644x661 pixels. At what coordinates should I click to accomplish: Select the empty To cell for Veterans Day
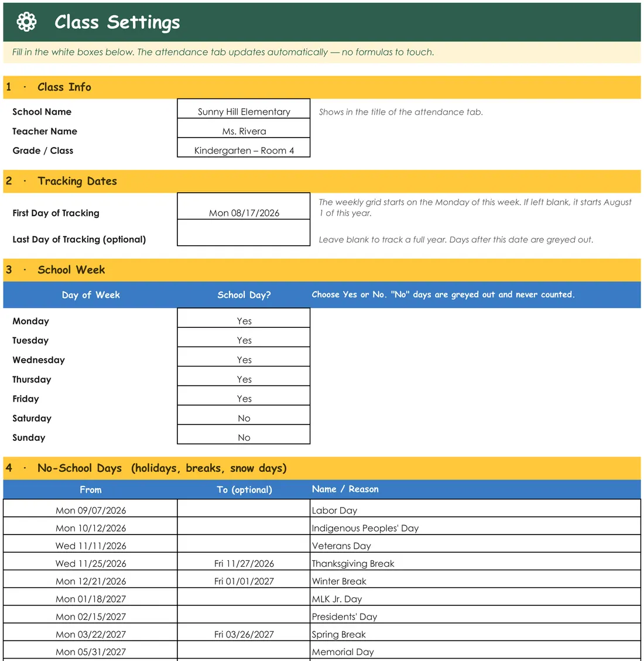244,544
